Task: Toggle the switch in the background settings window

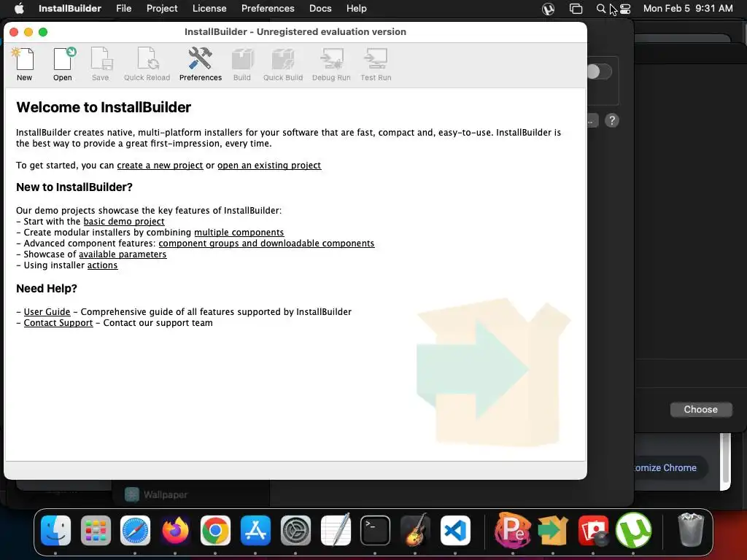Action: (x=599, y=72)
